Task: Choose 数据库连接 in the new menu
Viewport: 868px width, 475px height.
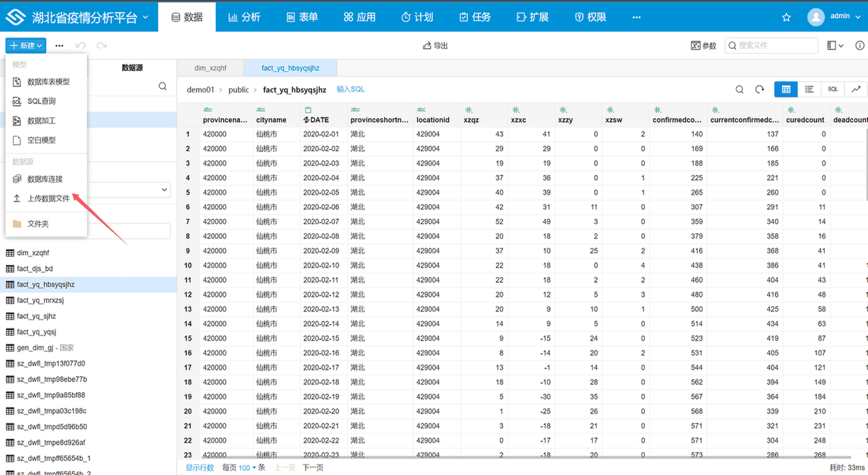Action: click(45, 178)
